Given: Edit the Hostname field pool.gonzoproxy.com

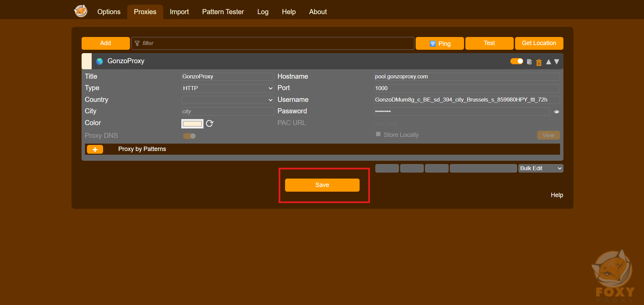Looking at the screenshot, I should (x=467, y=76).
